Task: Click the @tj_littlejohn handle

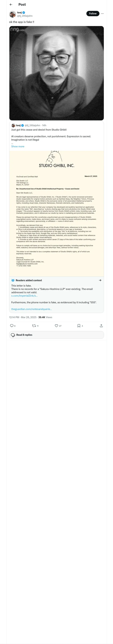Action: click(25, 16)
